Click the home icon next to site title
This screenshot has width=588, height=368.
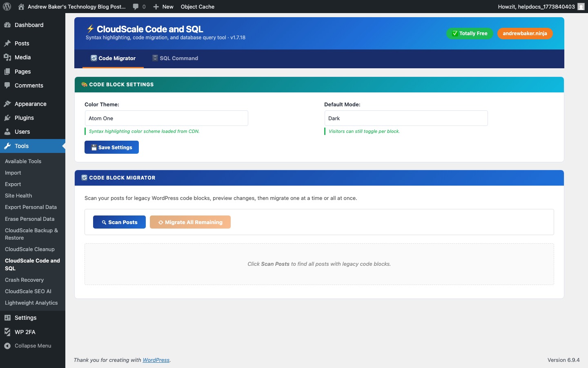click(x=21, y=7)
